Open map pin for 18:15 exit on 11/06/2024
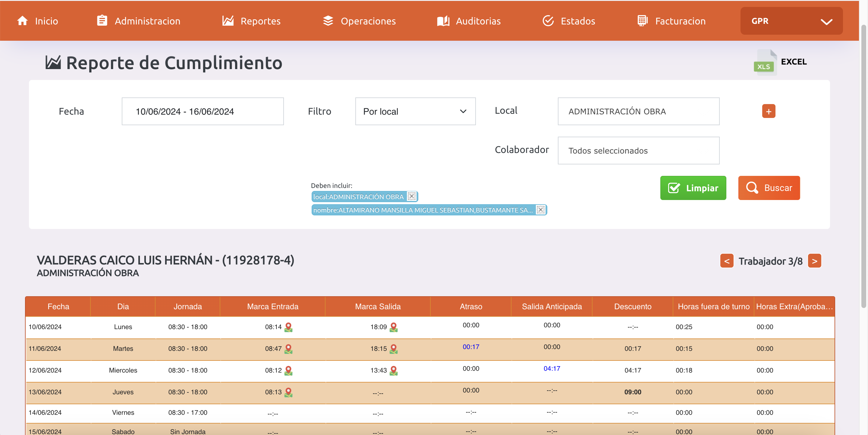 tap(394, 349)
